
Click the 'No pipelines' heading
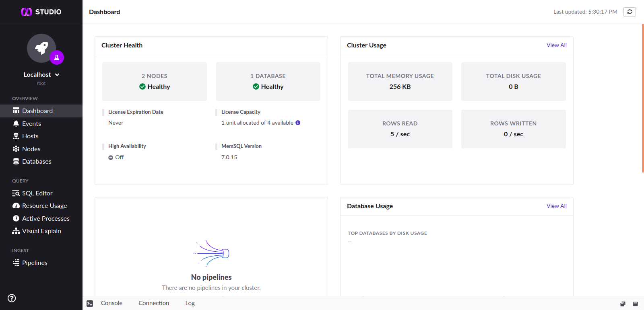point(211,277)
